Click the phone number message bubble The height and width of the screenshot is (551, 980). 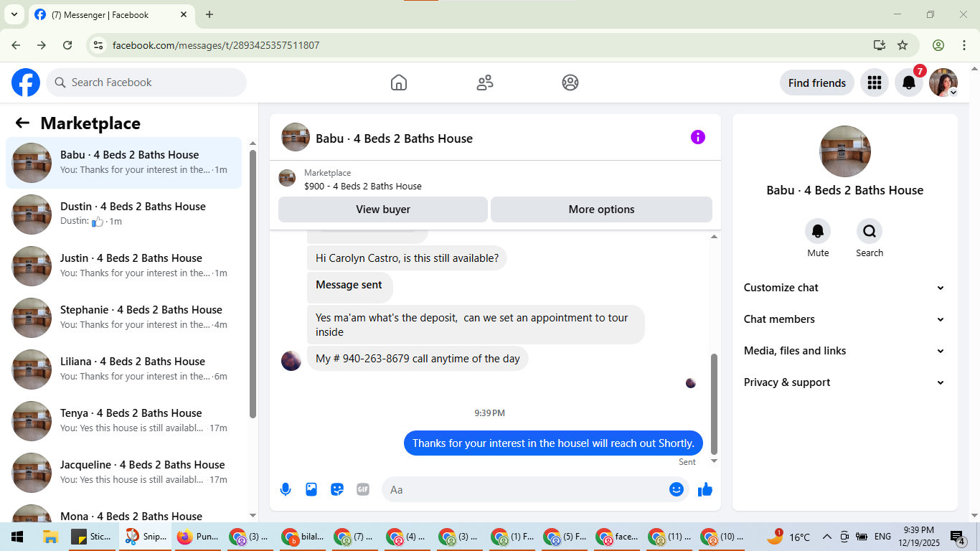pos(418,359)
